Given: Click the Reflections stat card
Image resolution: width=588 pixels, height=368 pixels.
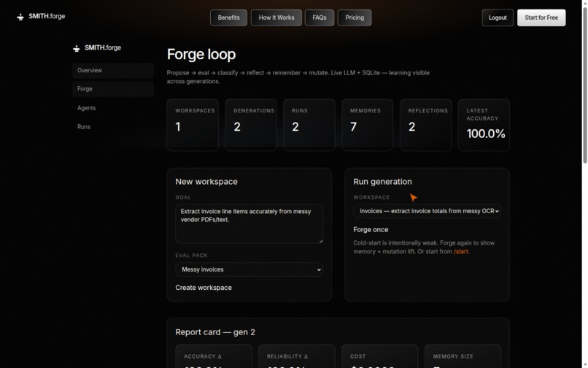Looking at the screenshot, I should tap(425, 125).
